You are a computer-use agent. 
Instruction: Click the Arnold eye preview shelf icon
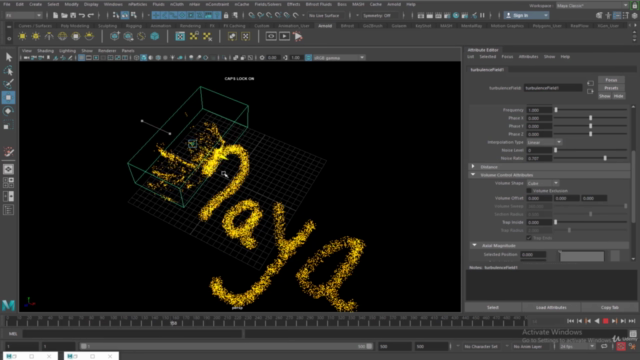tap(271, 36)
